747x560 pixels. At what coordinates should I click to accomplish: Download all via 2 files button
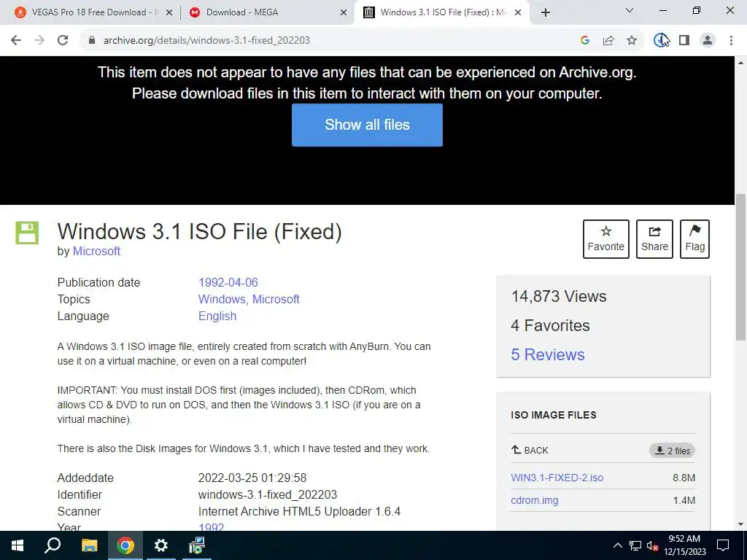pyautogui.click(x=672, y=451)
